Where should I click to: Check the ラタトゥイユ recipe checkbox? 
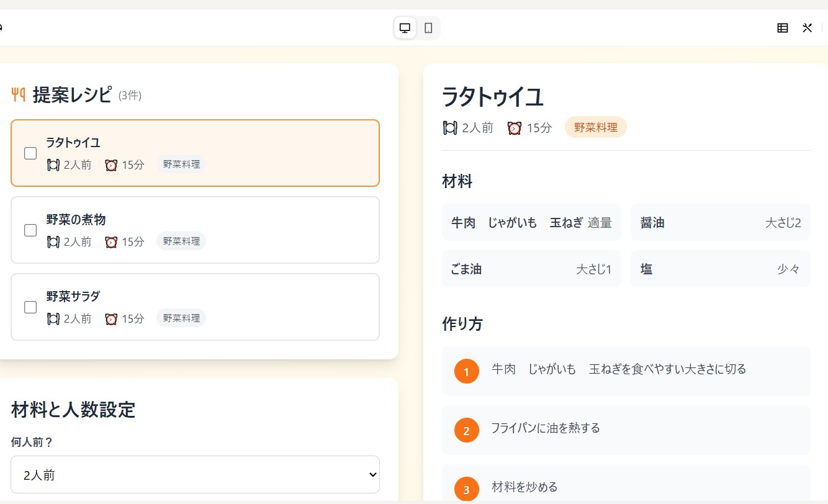30,153
